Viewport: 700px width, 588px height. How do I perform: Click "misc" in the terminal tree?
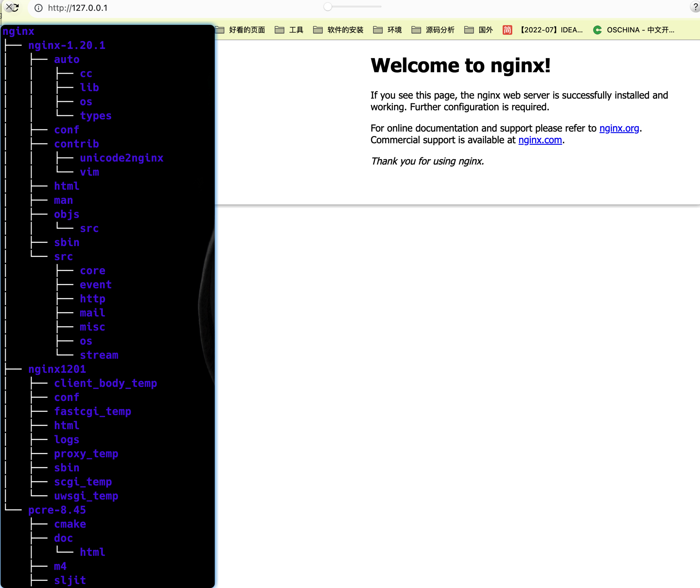click(93, 327)
